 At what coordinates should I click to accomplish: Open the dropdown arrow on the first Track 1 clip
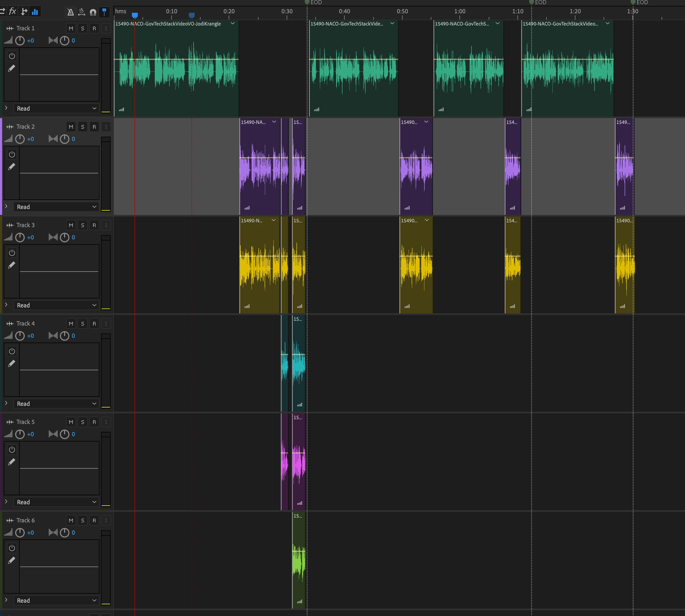point(232,24)
